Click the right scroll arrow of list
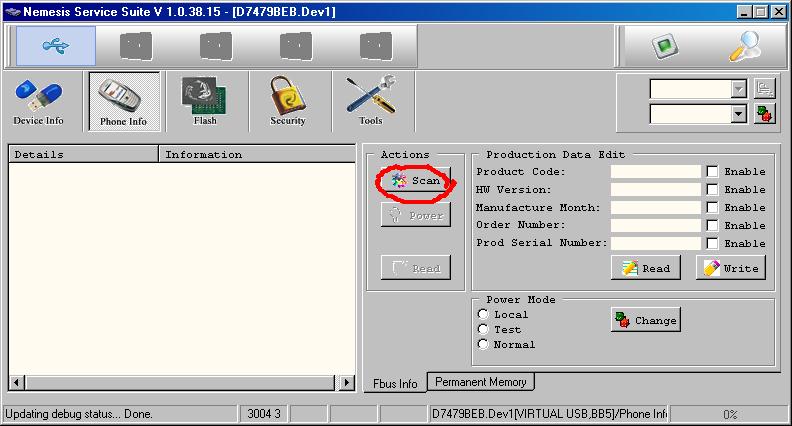 point(346,383)
